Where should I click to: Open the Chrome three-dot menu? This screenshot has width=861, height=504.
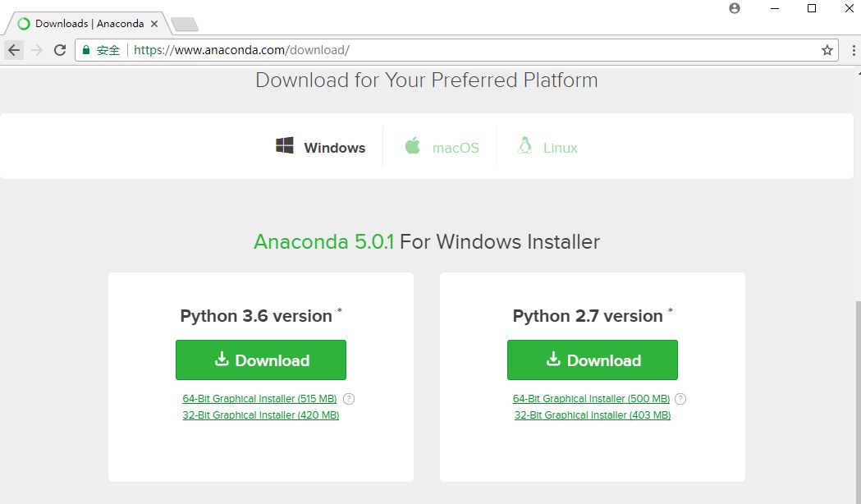(854, 50)
